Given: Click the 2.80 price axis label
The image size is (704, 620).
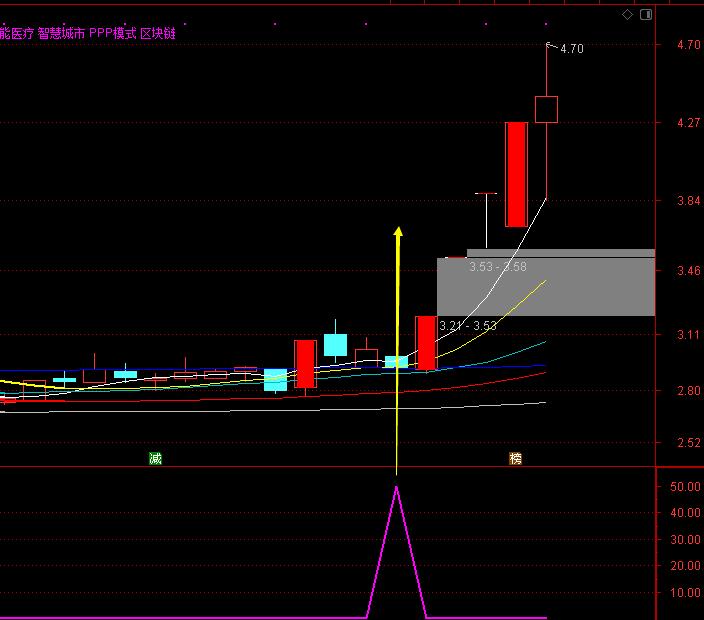Looking at the screenshot, I should tap(689, 391).
